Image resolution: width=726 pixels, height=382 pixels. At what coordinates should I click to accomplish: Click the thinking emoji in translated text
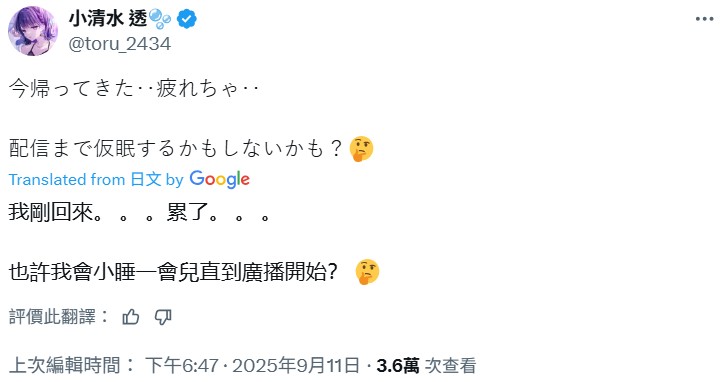point(367,272)
